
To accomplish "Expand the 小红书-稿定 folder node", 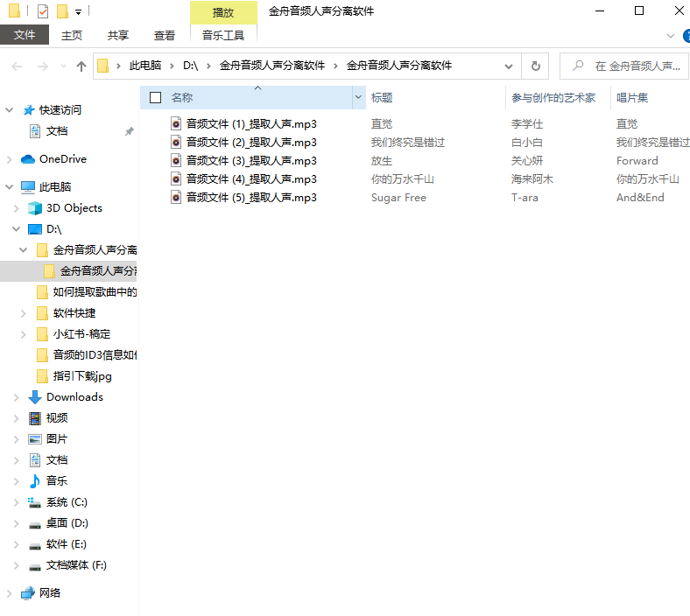I will point(24,334).
